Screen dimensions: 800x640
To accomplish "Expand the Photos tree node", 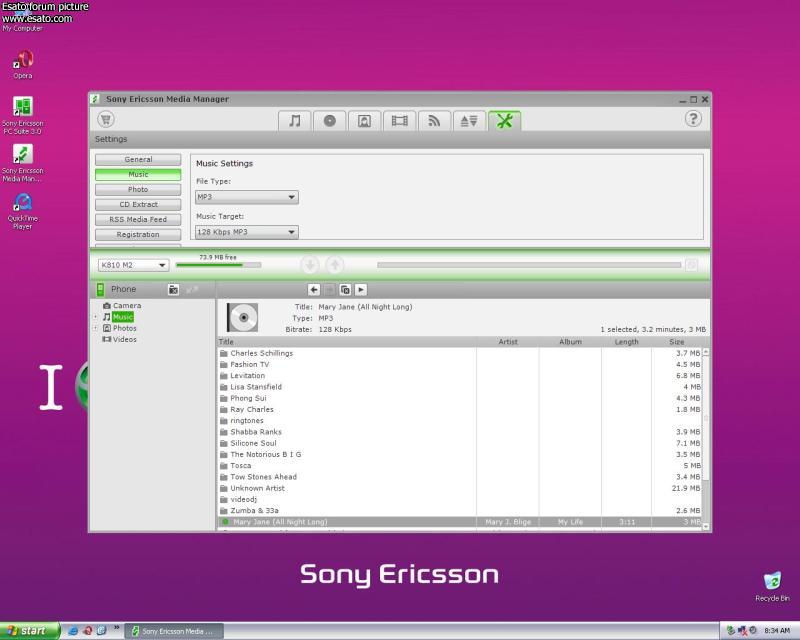I will (x=95, y=328).
